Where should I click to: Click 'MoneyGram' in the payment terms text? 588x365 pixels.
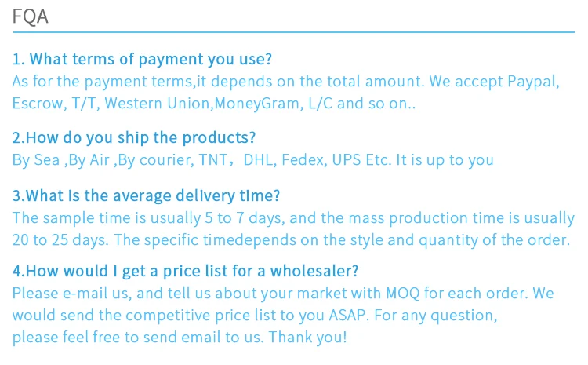click(252, 103)
